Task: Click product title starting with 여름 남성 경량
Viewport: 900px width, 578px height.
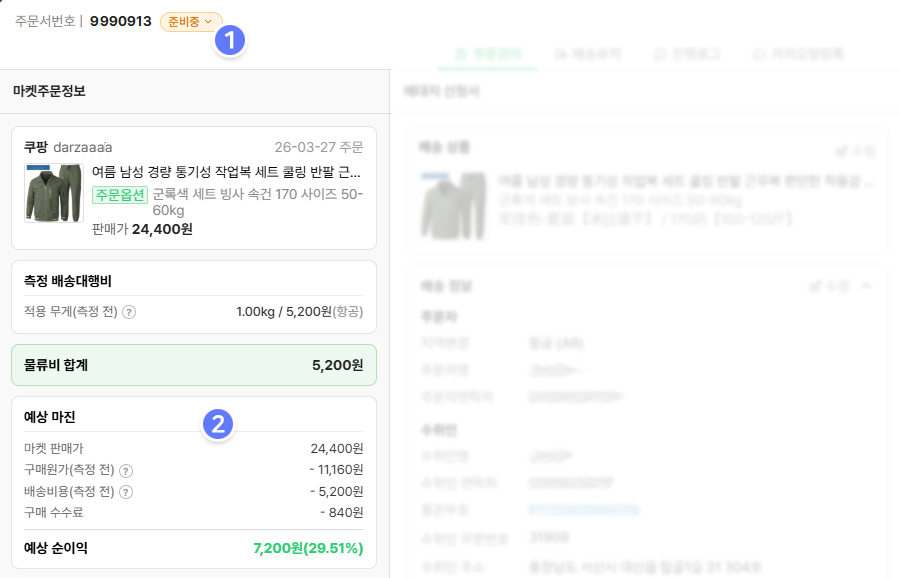Action: (226, 172)
